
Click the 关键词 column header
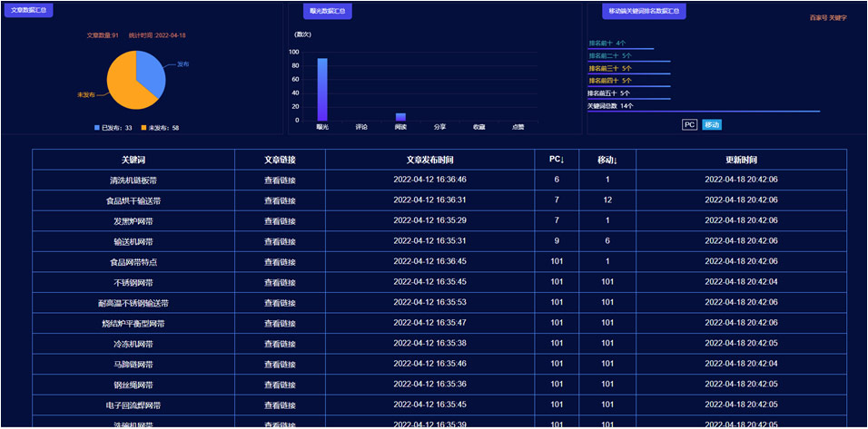(133, 160)
